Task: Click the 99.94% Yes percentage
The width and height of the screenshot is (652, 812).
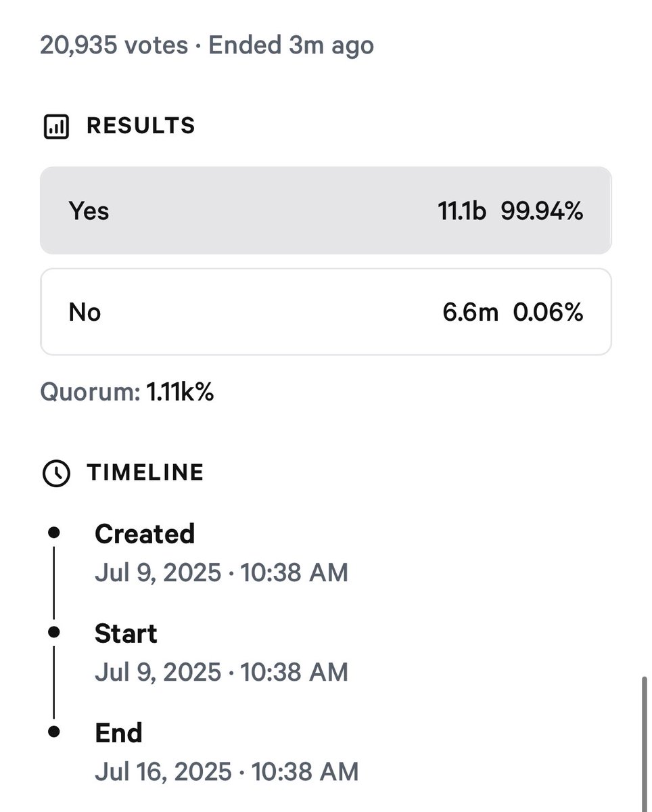Action: (542, 212)
